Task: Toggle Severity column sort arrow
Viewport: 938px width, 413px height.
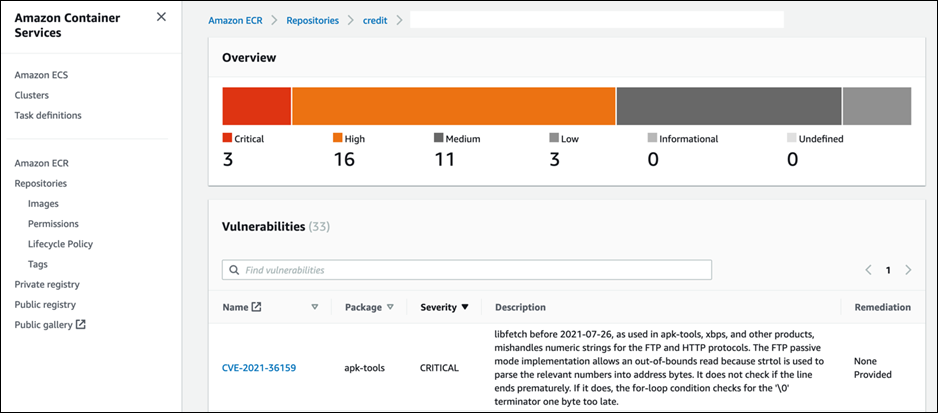Action: (x=465, y=307)
